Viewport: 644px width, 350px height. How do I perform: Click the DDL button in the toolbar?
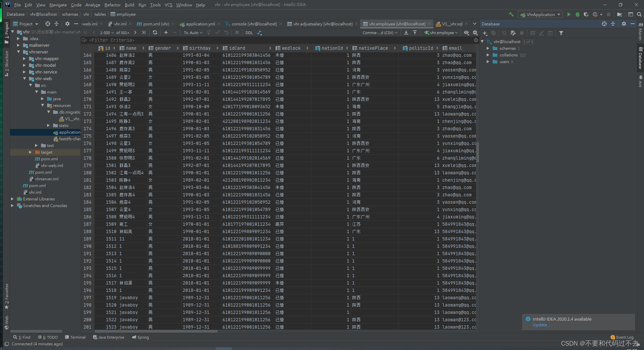tap(249, 32)
